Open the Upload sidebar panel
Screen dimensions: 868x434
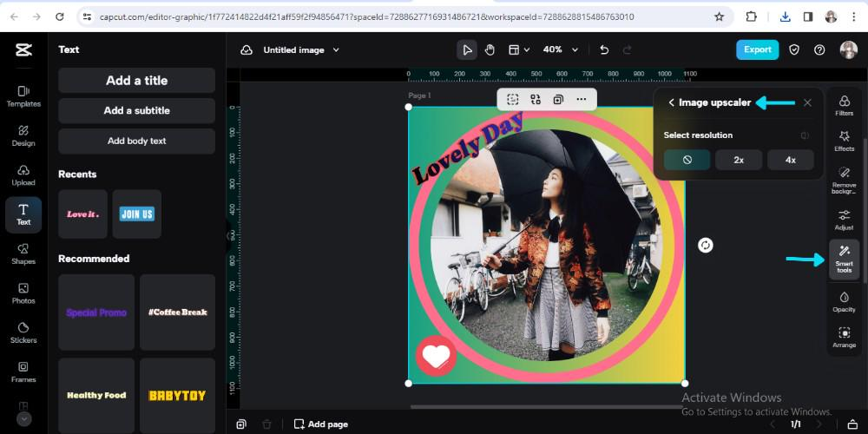(23, 175)
